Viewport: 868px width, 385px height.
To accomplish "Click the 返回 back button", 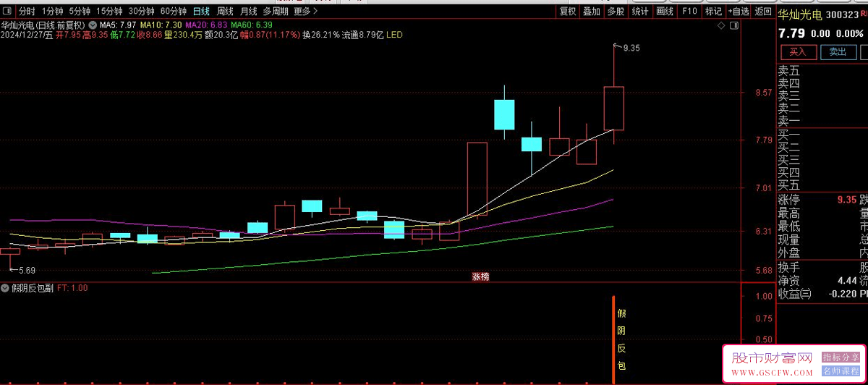I will [763, 11].
